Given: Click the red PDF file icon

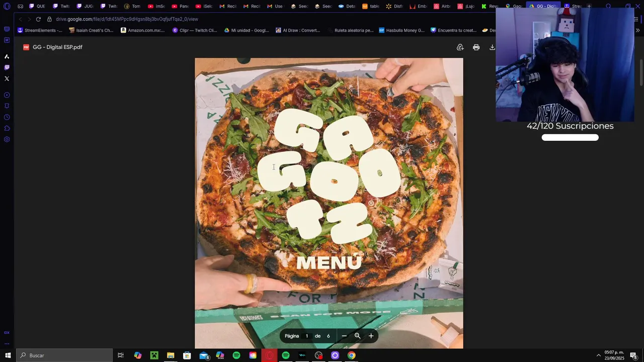Looking at the screenshot, I should coord(26,47).
